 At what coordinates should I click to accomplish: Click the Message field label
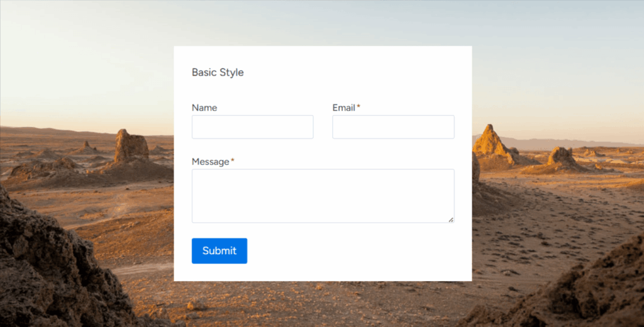tap(210, 162)
